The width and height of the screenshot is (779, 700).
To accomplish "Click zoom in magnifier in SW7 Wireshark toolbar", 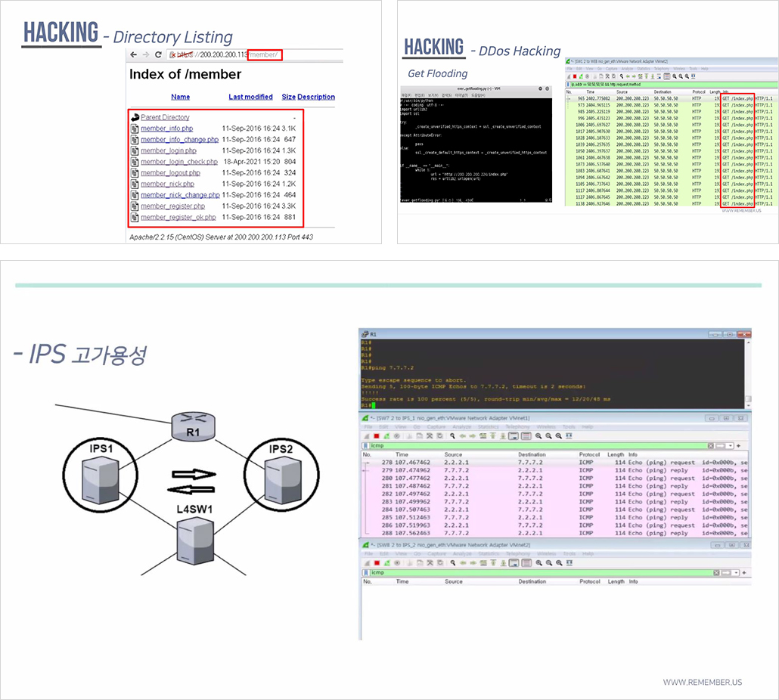I will point(538,436).
